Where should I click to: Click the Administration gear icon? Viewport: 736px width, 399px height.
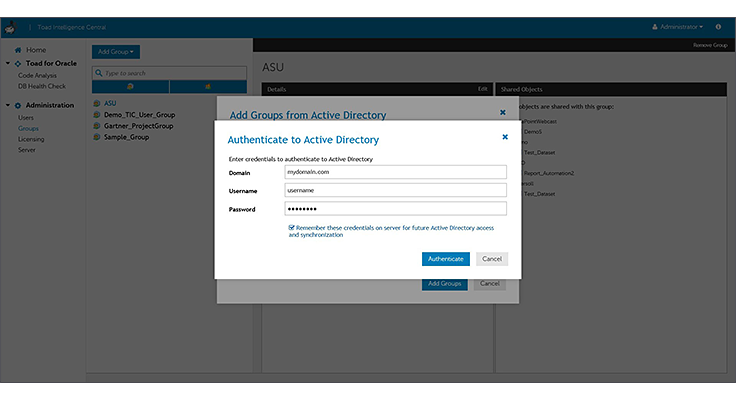click(x=18, y=106)
